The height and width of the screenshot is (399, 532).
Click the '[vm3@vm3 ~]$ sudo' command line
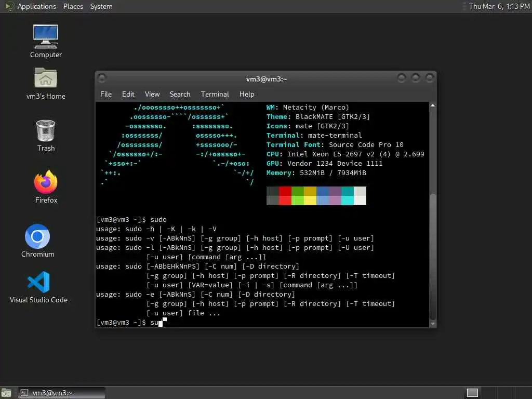point(131,220)
